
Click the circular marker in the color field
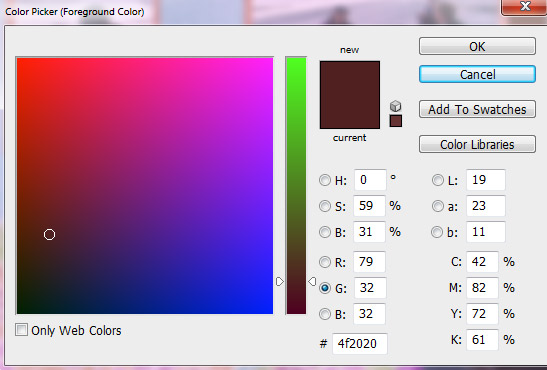click(50, 235)
